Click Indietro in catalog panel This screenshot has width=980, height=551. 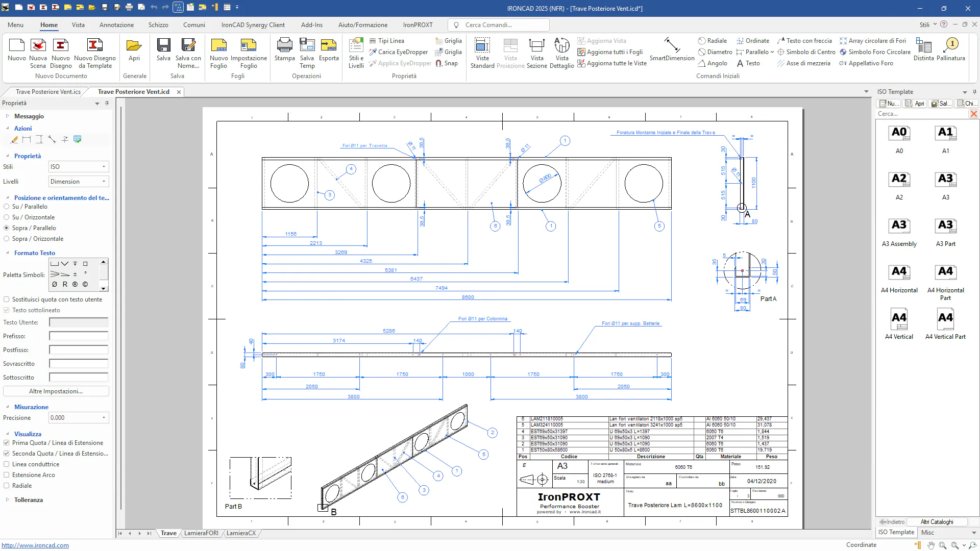[x=892, y=522]
